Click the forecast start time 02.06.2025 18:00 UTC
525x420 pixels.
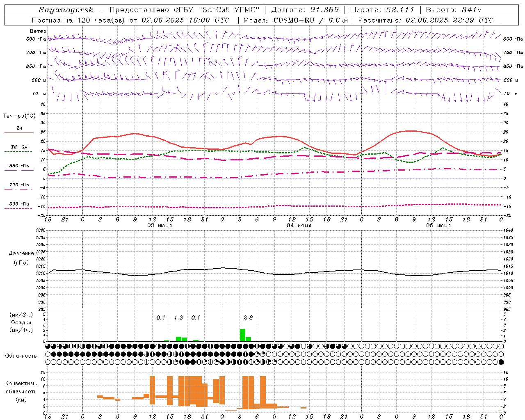click(185, 20)
